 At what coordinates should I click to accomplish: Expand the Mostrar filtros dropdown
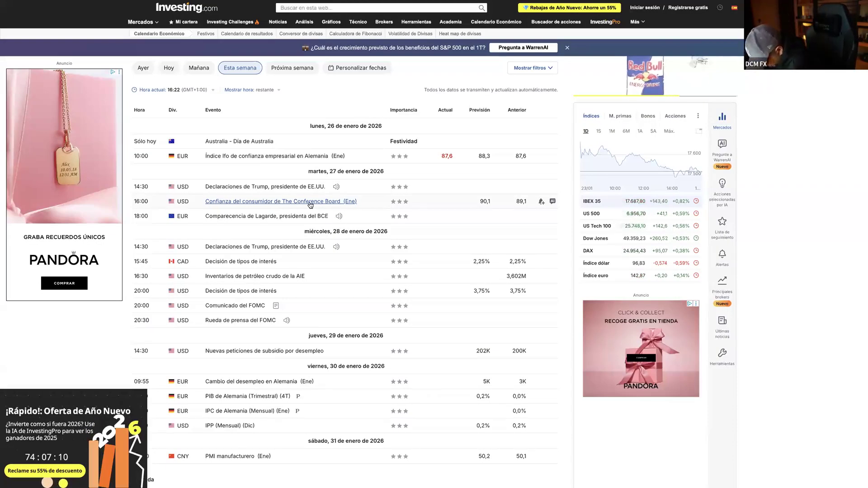[x=533, y=68]
